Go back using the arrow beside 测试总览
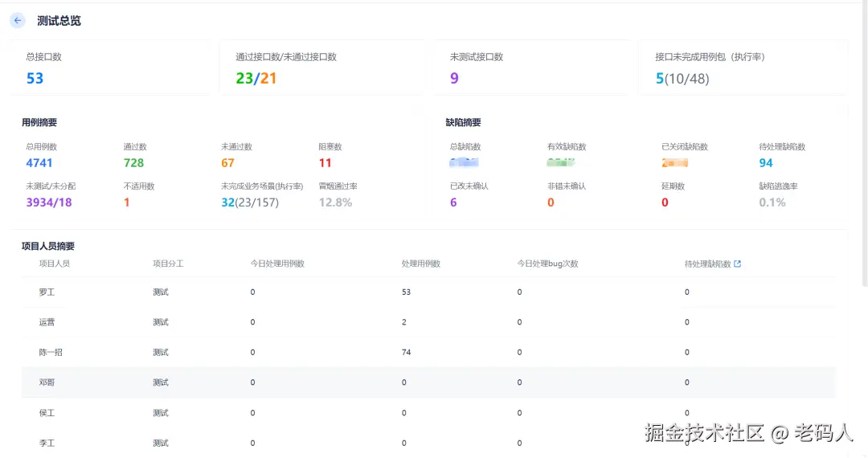 (18, 20)
